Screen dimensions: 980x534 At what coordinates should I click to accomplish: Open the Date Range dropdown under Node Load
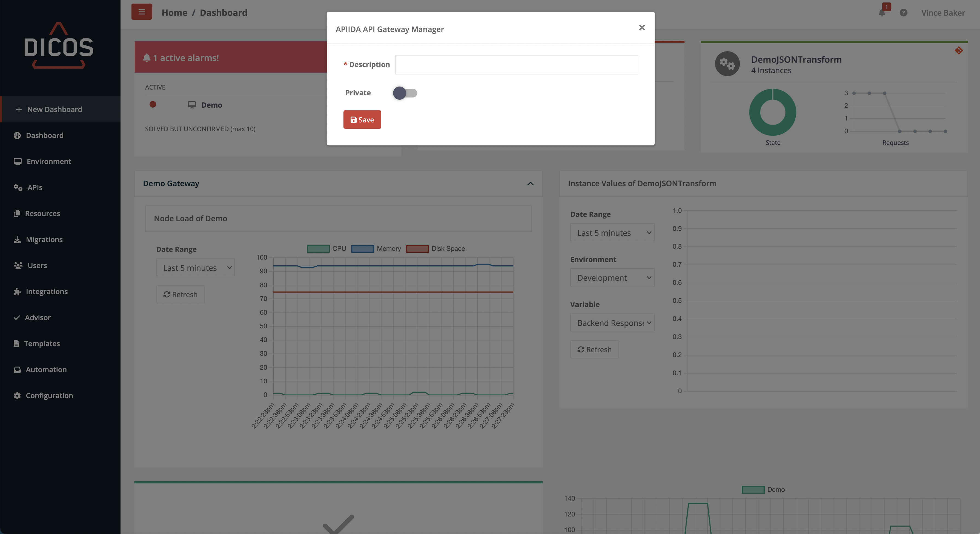[x=195, y=267]
